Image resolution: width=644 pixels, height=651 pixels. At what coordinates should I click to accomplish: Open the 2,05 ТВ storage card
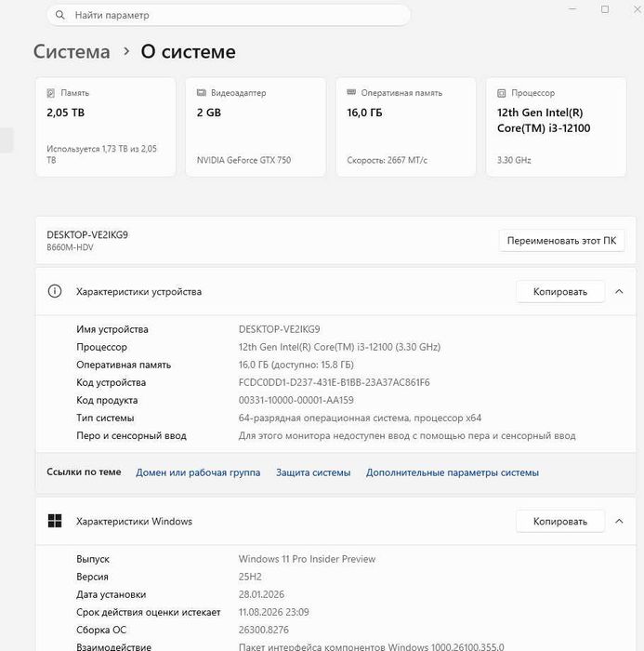(105, 127)
